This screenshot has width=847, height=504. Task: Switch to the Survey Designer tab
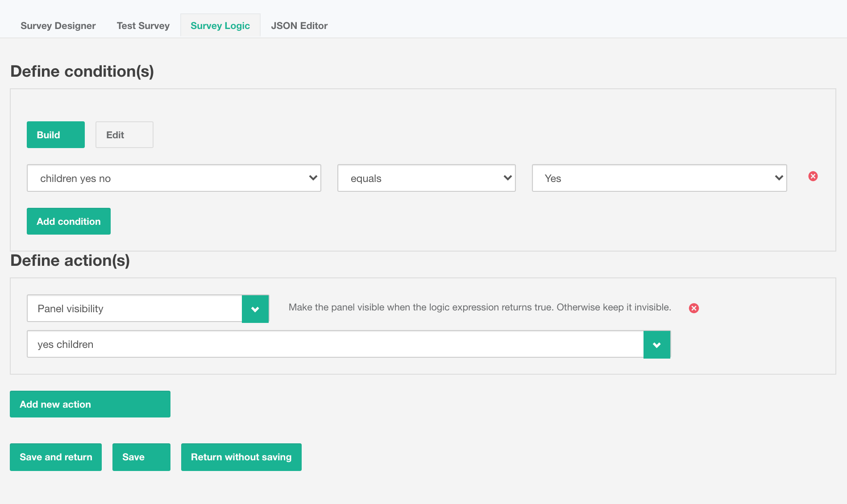58,26
